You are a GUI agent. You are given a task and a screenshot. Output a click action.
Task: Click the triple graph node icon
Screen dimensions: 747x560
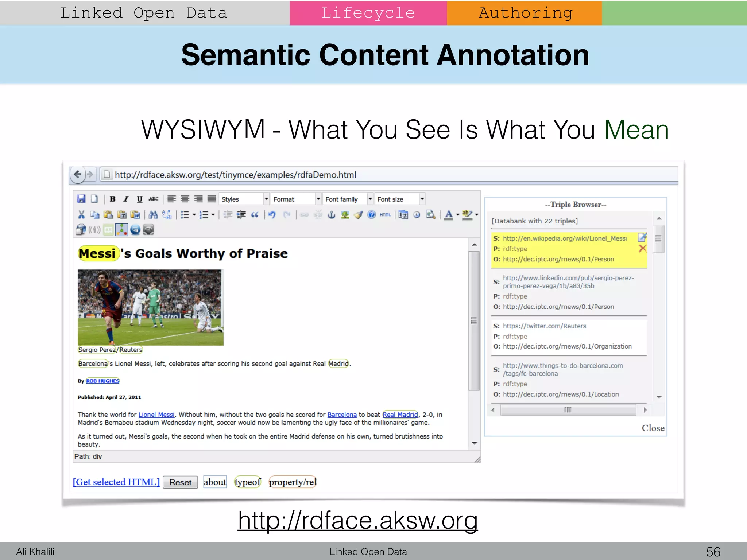(121, 230)
